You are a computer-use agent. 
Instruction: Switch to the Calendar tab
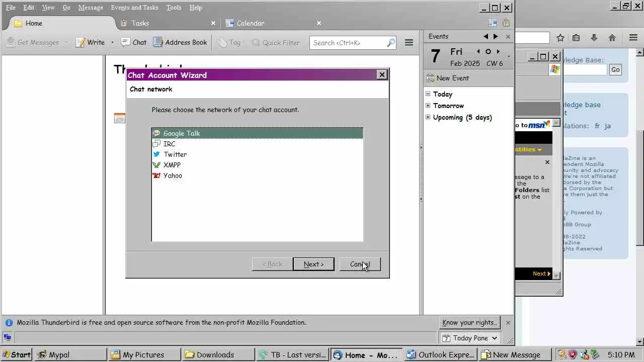click(273, 23)
